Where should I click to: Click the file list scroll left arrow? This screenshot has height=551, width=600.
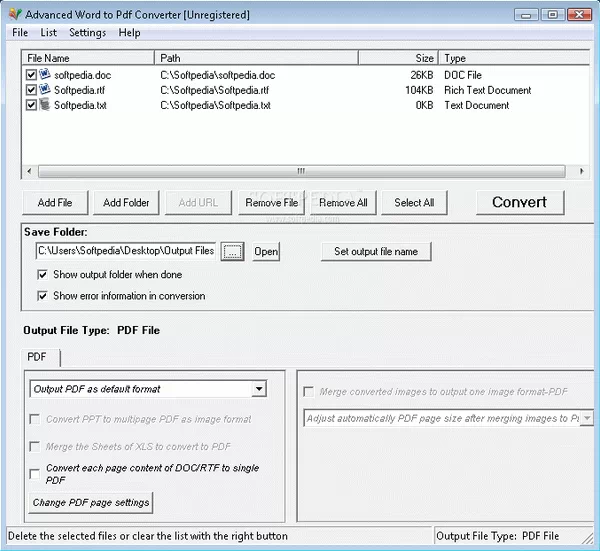click(x=29, y=171)
